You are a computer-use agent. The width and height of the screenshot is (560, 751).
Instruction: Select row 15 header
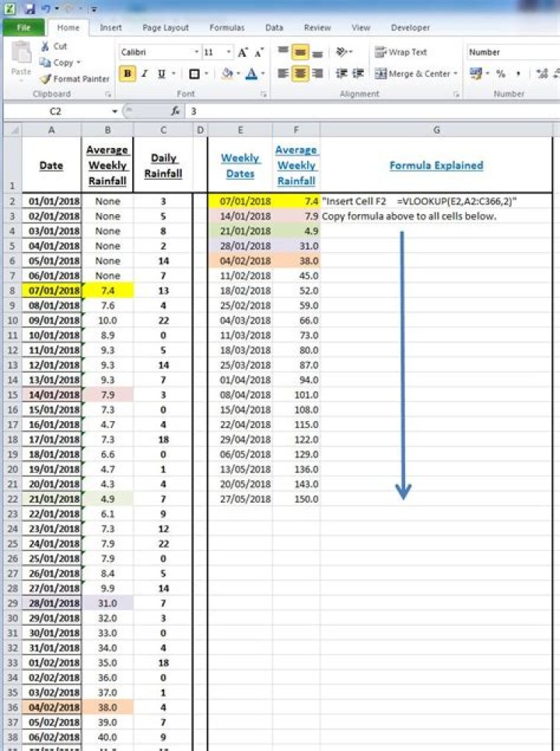(12, 395)
